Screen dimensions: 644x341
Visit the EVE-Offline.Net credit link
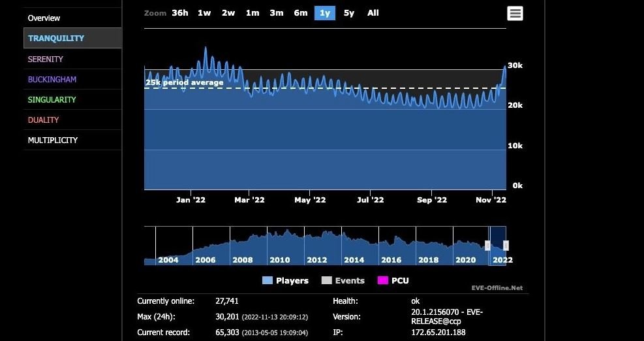[x=497, y=287]
